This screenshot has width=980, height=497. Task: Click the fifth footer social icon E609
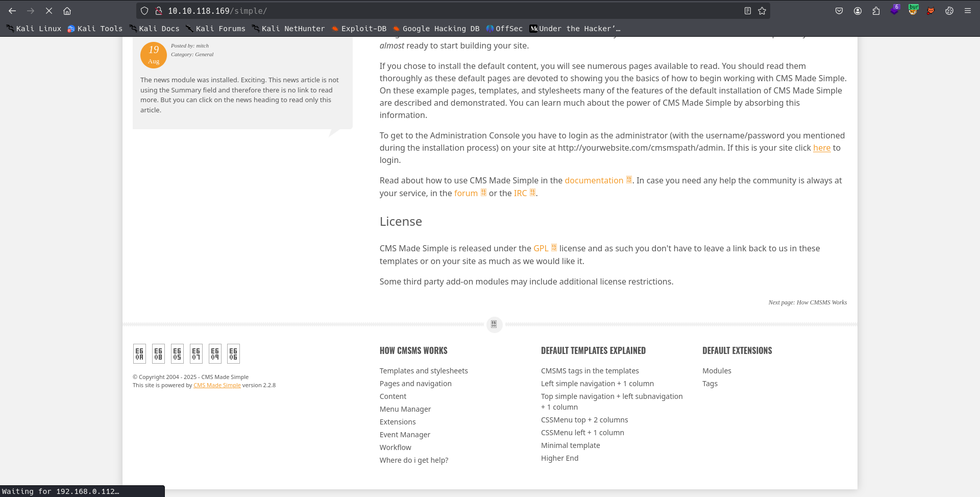[215, 353]
